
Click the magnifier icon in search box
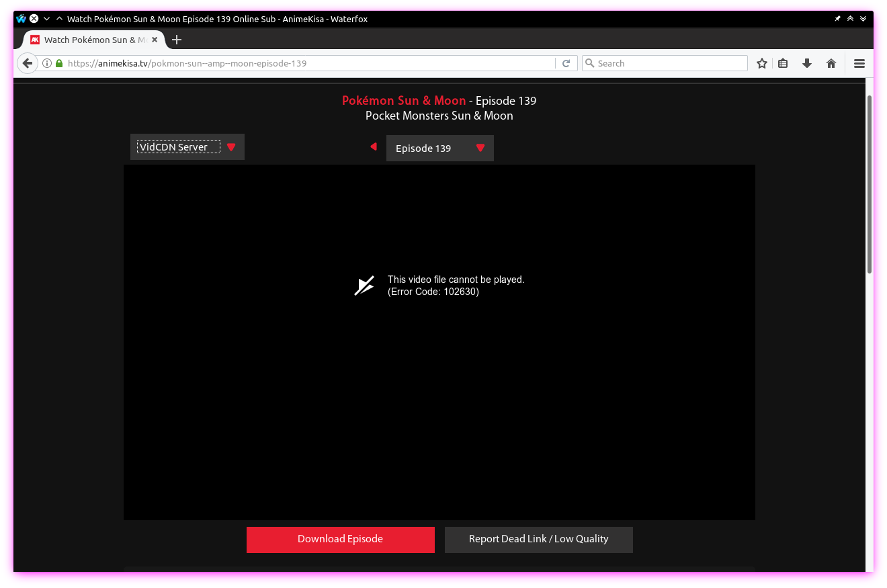(590, 63)
